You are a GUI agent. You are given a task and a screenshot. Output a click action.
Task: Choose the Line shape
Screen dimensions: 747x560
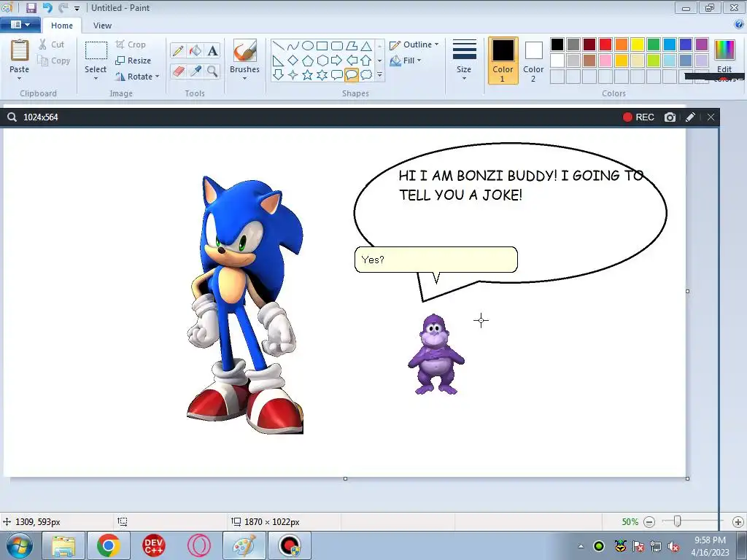(x=279, y=46)
